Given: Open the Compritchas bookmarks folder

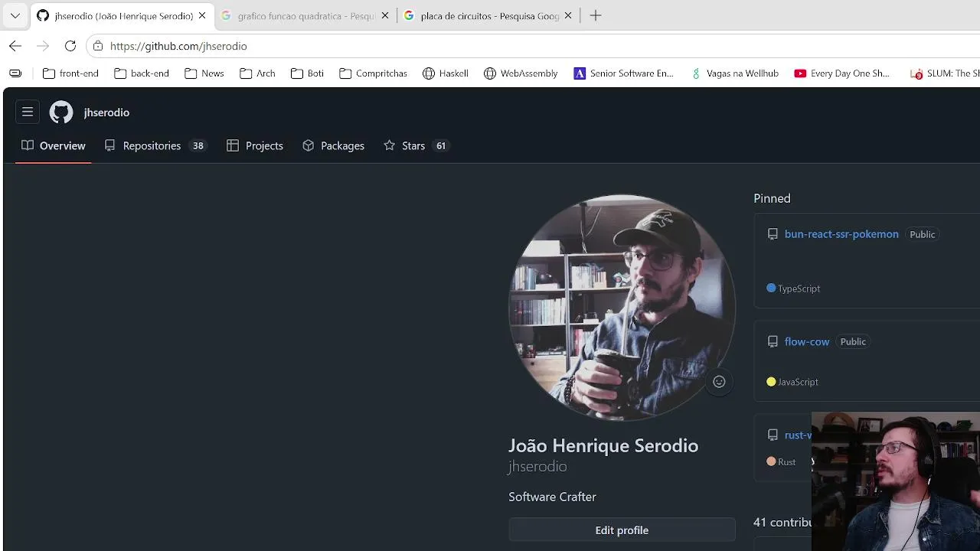Looking at the screenshot, I should point(373,73).
